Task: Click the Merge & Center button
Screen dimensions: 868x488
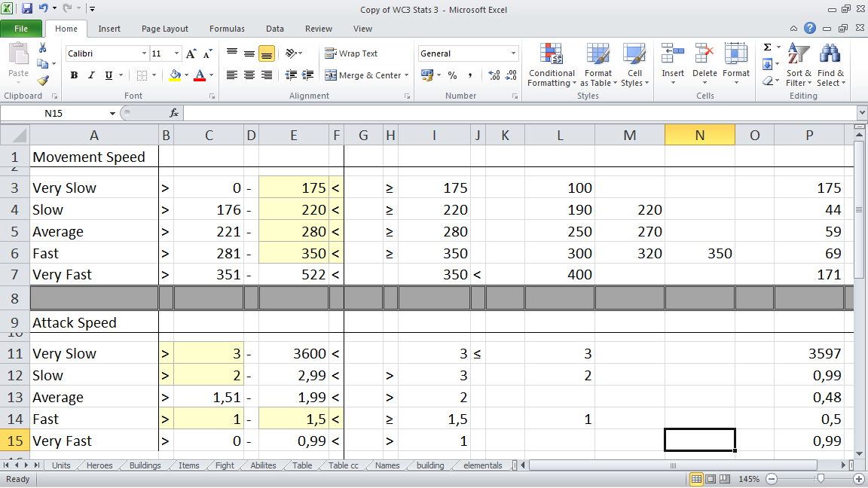Action: [x=366, y=75]
